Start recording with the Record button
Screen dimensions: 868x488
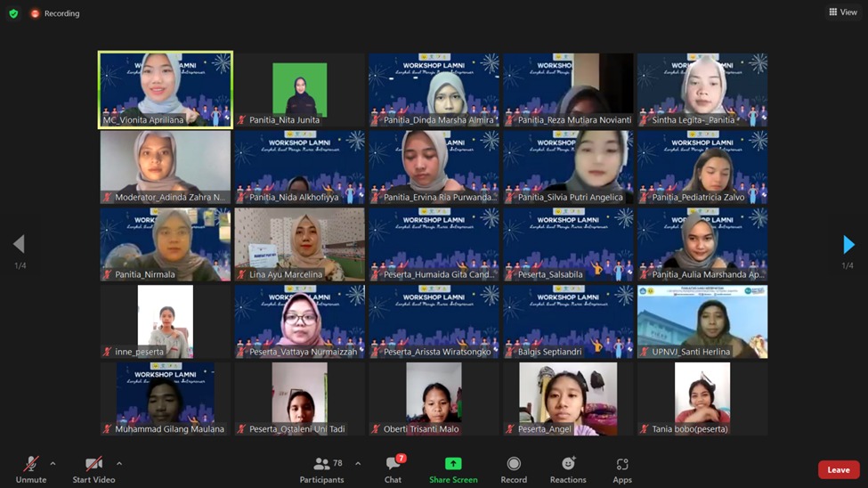coord(514,469)
